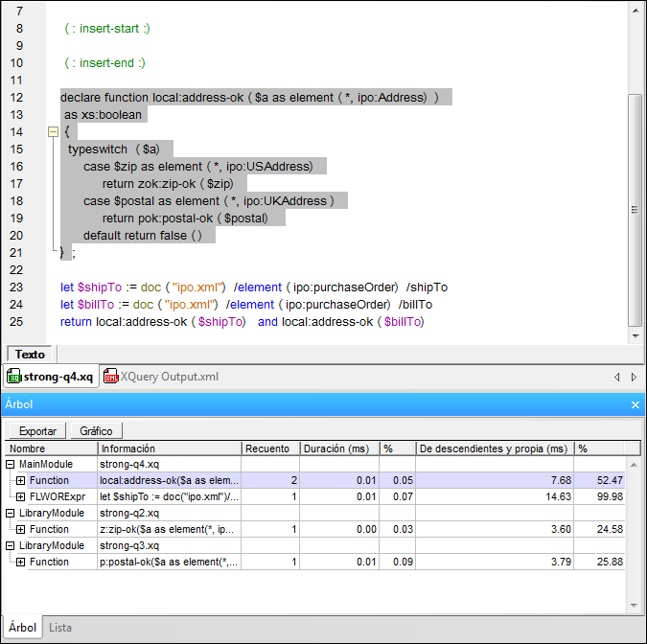Close the Árbol profiler panel
The height and width of the screenshot is (644, 647).
(x=635, y=405)
